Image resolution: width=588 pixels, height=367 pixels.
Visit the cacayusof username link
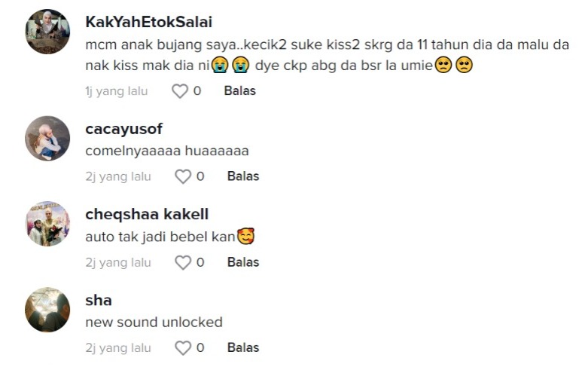(x=123, y=129)
